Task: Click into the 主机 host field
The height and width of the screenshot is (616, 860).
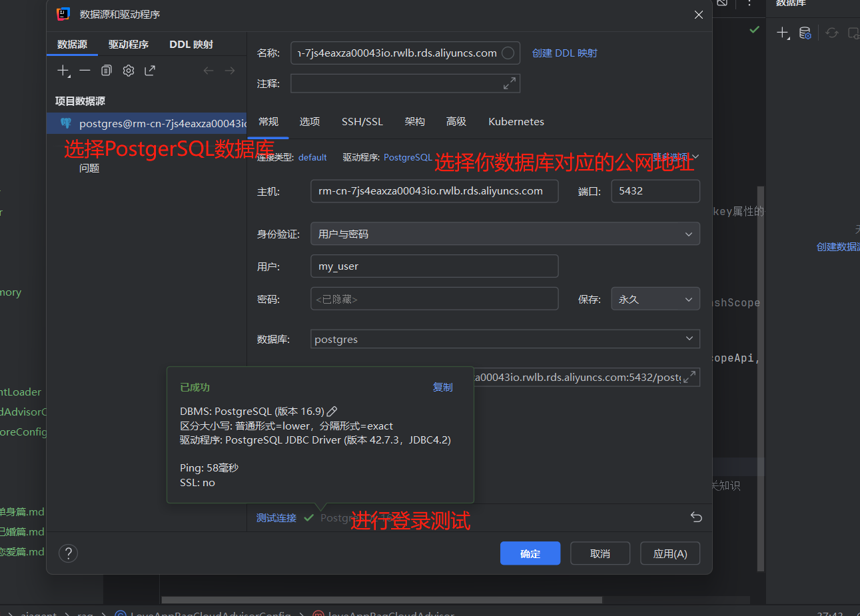Action: pyautogui.click(x=434, y=191)
